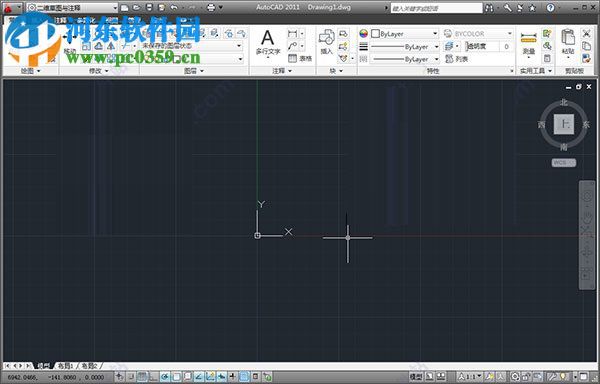Click the Favorites star icon

click(x=532, y=8)
